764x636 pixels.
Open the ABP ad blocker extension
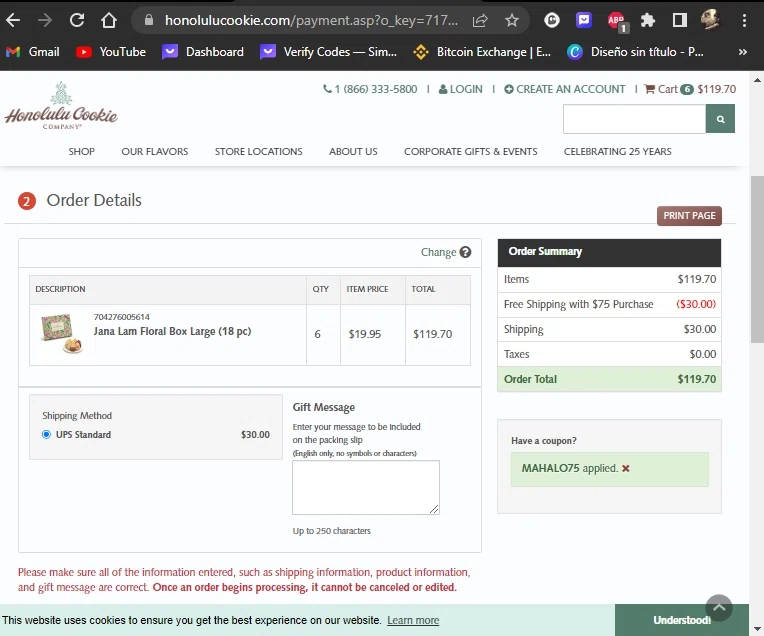pyautogui.click(x=616, y=20)
